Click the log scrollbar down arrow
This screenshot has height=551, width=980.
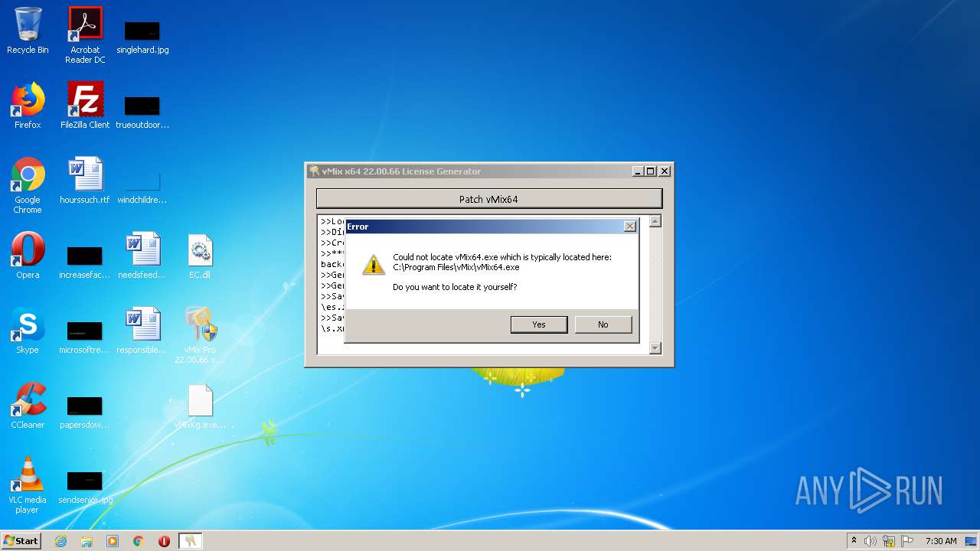655,348
